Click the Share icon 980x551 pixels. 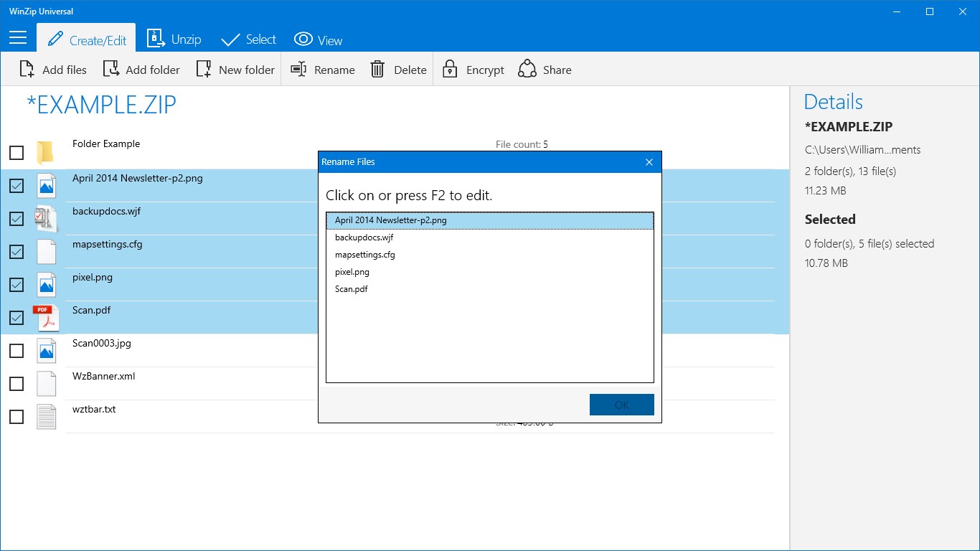(527, 69)
